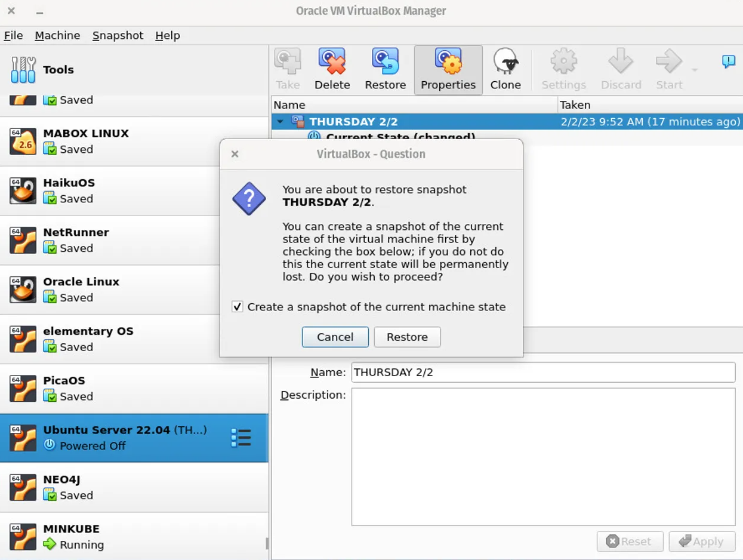Toggle the snapshot Properties toolbar button
743x560 pixels.
click(x=448, y=70)
